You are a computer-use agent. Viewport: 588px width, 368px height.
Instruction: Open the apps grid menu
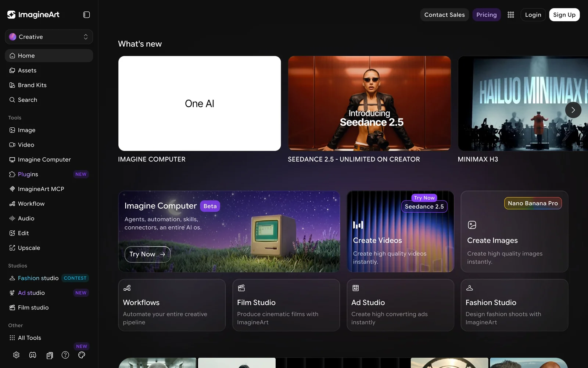click(x=511, y=15)
